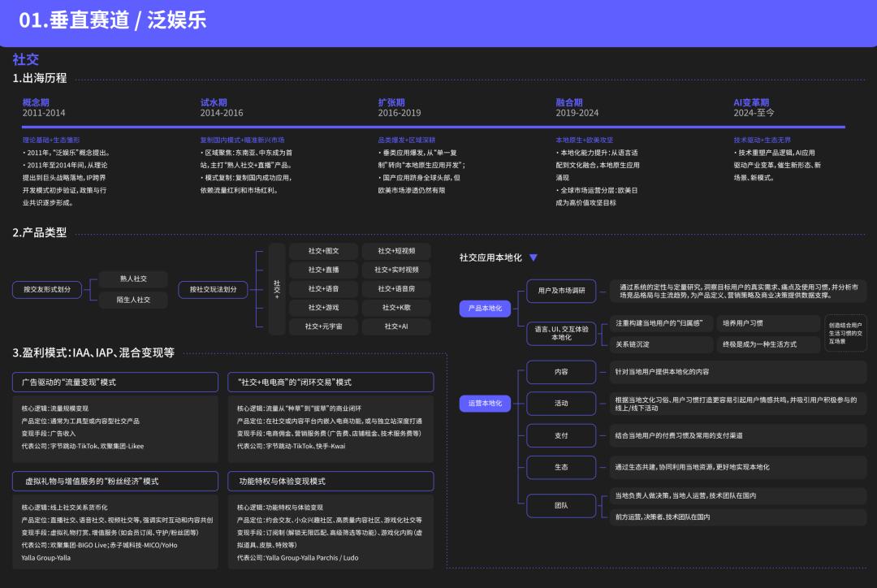Click the vertical 社交+ box

[277, 289]
